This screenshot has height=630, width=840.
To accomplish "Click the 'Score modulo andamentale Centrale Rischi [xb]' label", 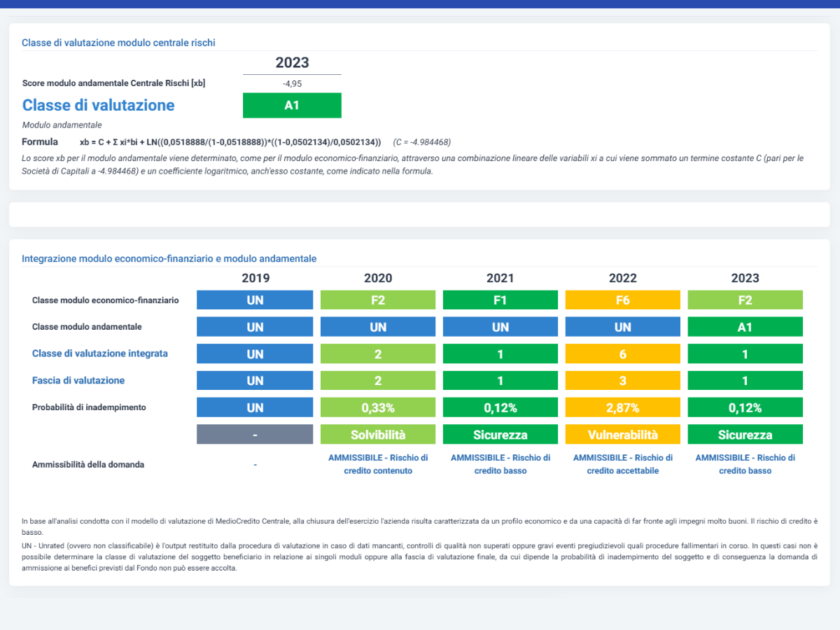I will pyautogui.click(x=113, y=83).
